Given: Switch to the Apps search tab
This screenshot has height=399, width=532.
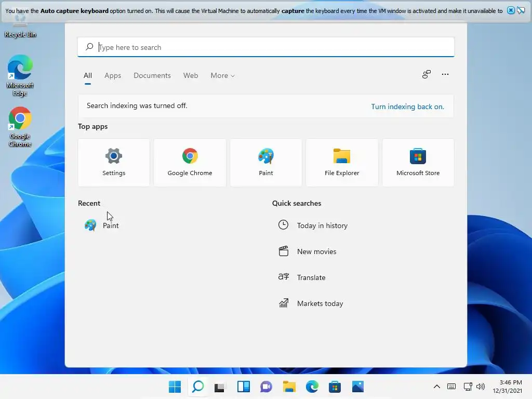Looking at the screenshot, I should (x=113, y=76).
